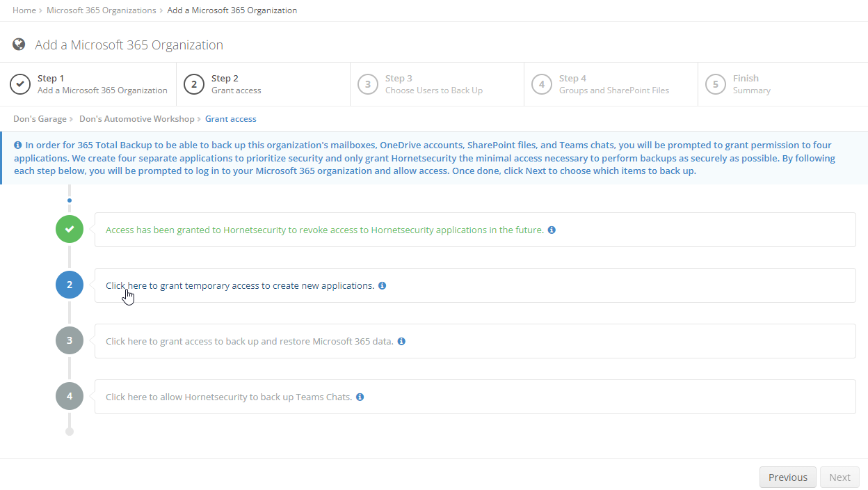868x490 pixels.
Task: Click the Finish step 5 circle icon
Action: [716, 84]
